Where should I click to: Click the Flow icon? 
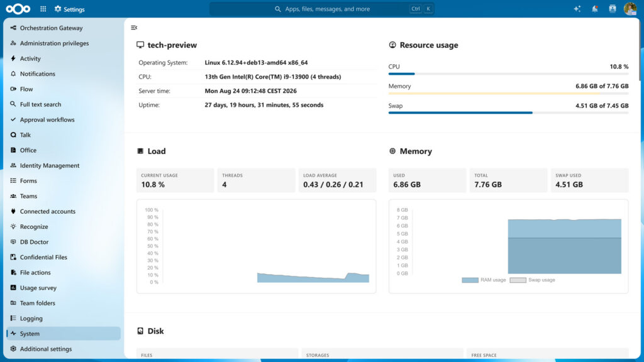pos(13,89)
